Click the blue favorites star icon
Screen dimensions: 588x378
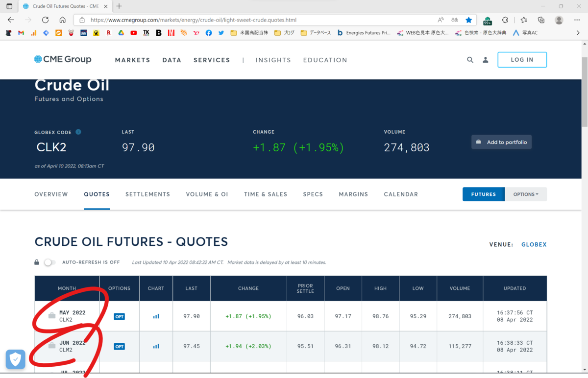click(x=469, y=20)
